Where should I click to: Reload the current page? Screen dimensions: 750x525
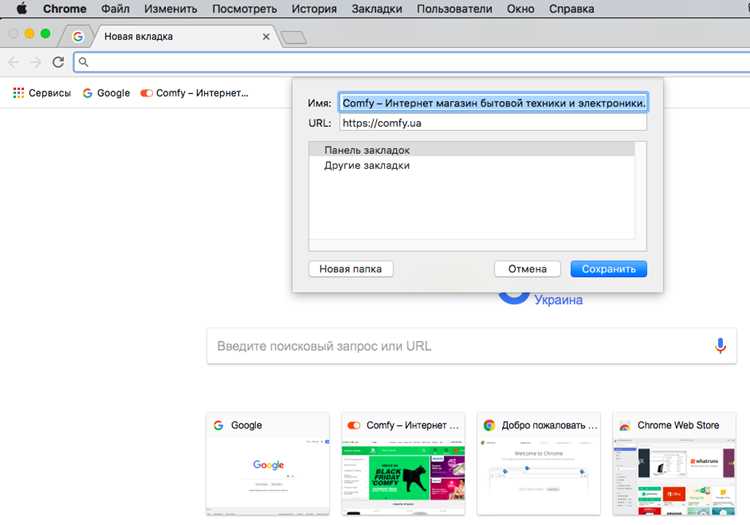click(x=58, y=62)
